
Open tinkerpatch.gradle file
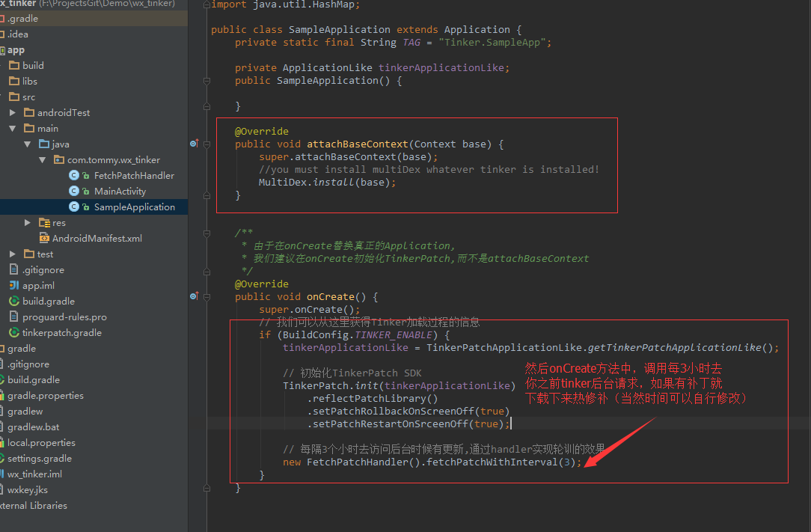(x=61, y=333)
